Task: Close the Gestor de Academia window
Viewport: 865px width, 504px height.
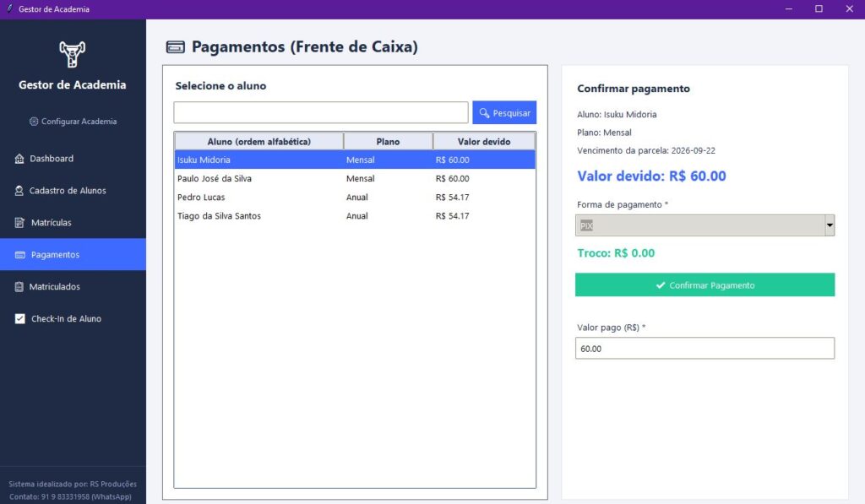Action: tap(850, 8)
